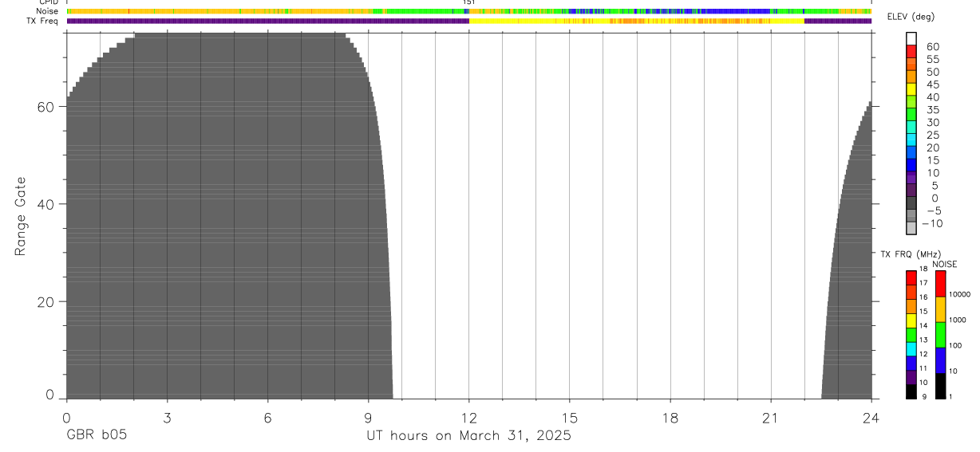The height and width of the screenshot is (452, 980).
Task: Click the 'Range Gate' y-axis label
Action: click(22, 216)
